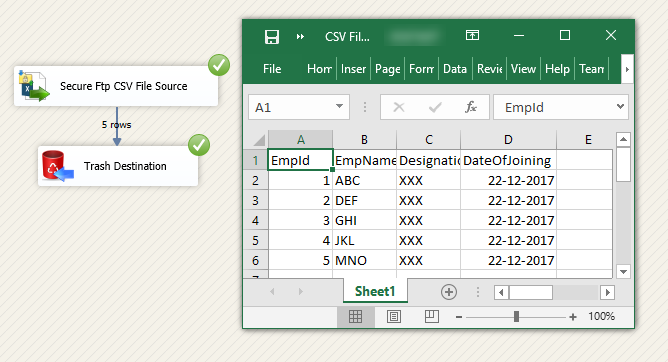The height and width of the screenshot is (362, 668).
Task: Expand the Quick Access Toolbar overflow arrows
Action: click(x=300, y=37)
